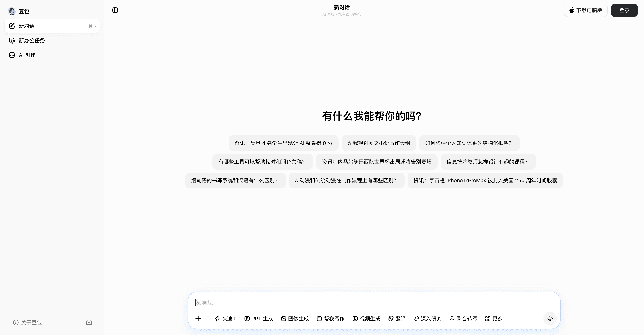Choose the 图像生成 tool
Viewport: 644px width, 335px height.
click(x=295, y=318)
